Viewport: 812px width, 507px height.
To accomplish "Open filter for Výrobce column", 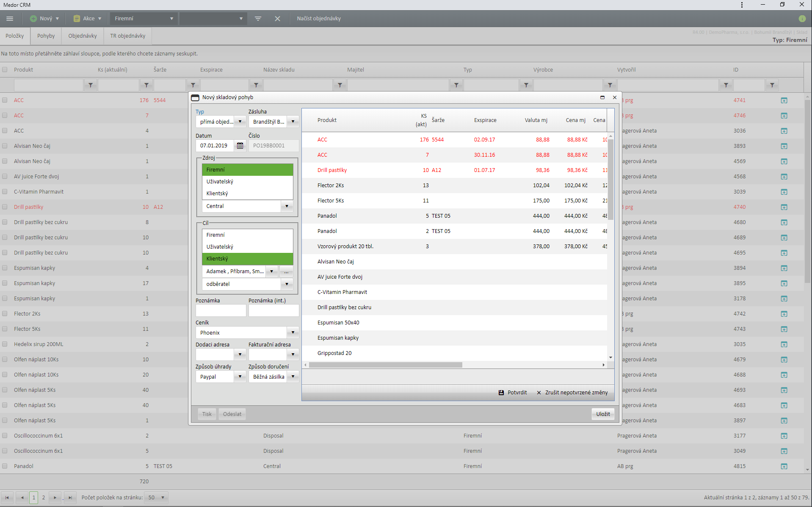I will click(610, 85).
